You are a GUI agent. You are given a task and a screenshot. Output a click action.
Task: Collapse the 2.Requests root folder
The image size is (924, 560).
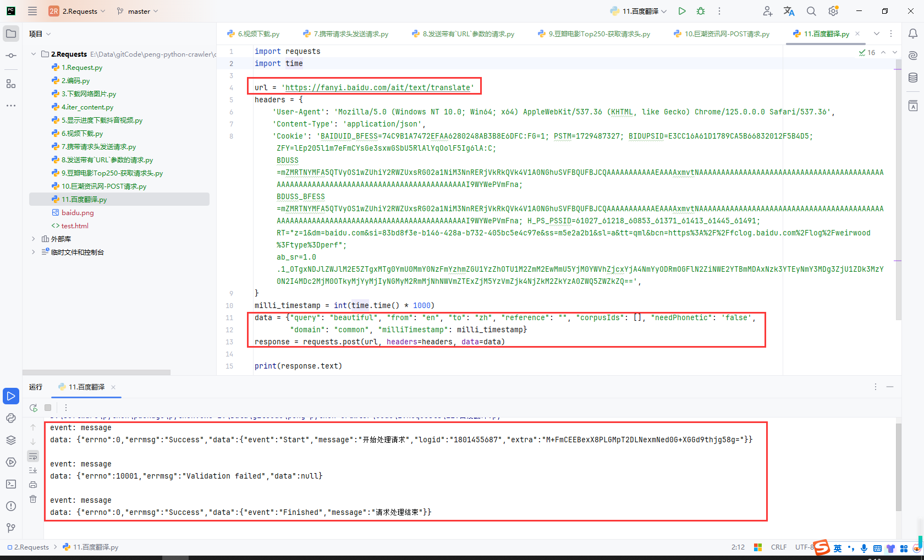tap(34, 54)
